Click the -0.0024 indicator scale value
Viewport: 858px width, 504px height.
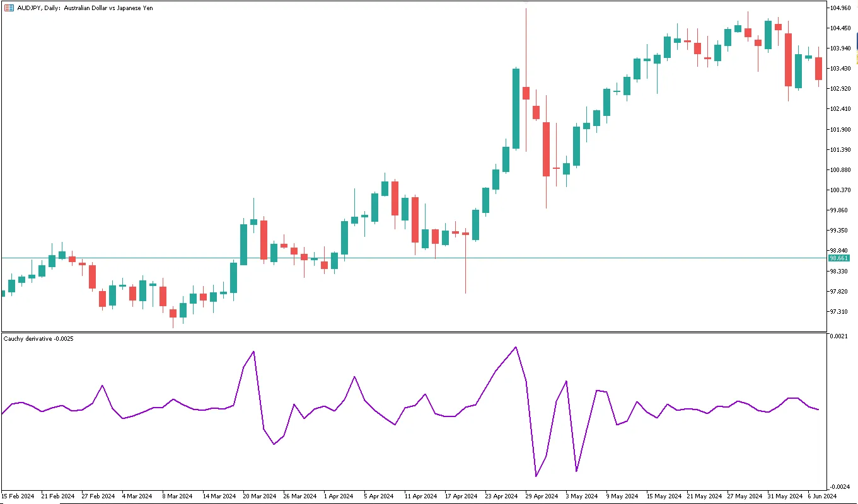[x=839, y=487]
